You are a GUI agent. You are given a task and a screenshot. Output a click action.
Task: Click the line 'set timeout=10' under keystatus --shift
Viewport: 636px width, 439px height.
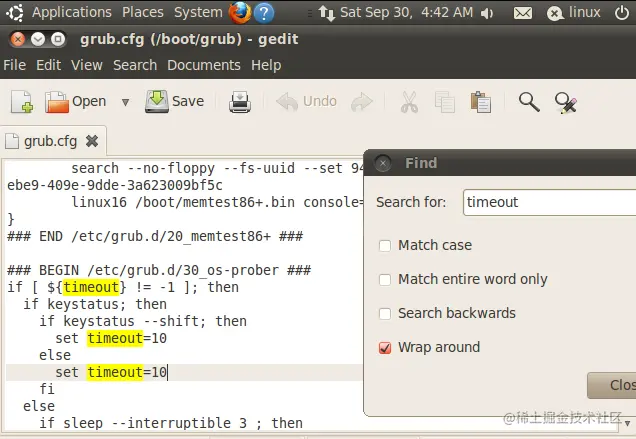coord(111,338)
